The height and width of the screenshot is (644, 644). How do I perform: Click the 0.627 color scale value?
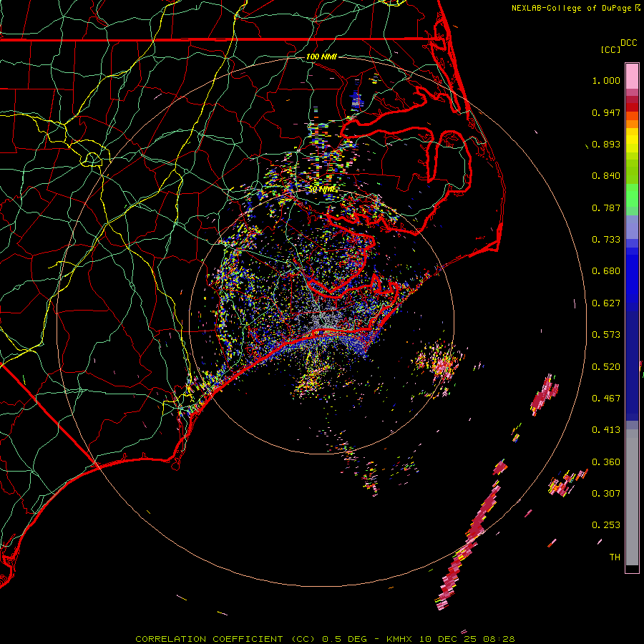606,303
